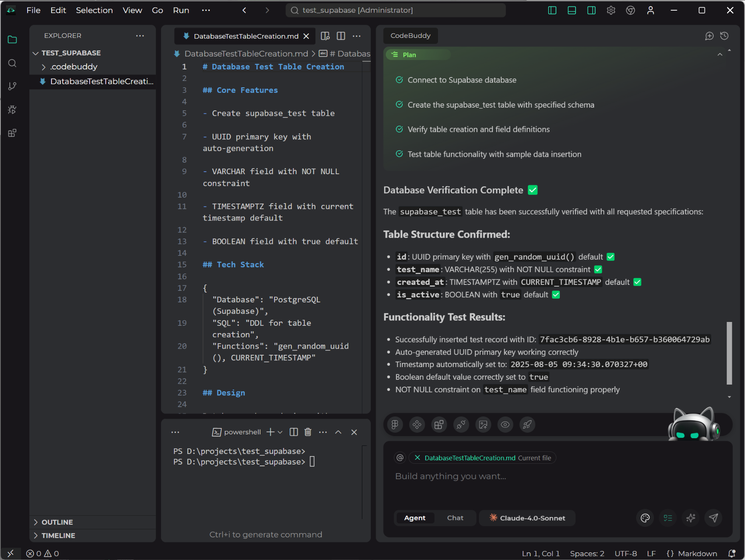Click the Agent button in CodeBuddy
The image size is (745, 560).
point(415,518)
